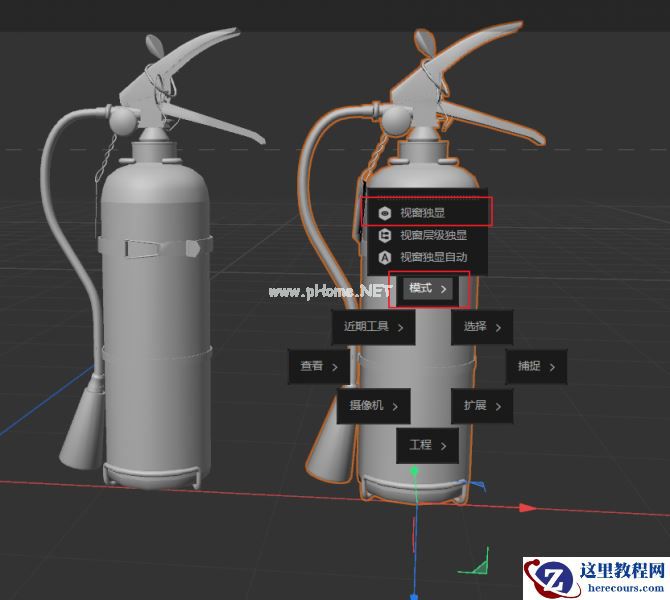Click the green Y axis gizmo handle
The width and height of the screenshot is (670, 600).
pyautogui.click(x=414, y=472)
